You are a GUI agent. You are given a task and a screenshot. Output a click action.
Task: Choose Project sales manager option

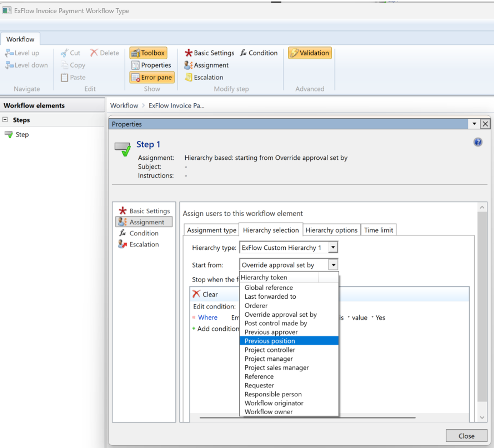pos(289,367)
